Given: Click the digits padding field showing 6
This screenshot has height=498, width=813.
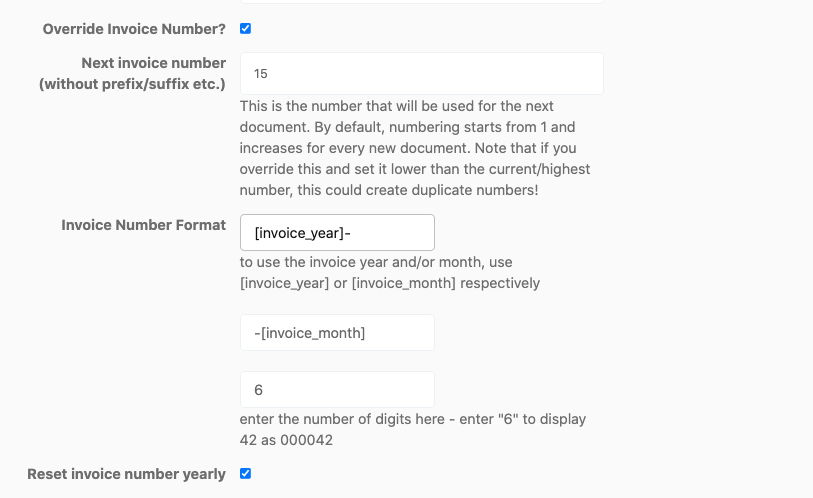Looking at the screenshot, I should (x=337, y=390).
